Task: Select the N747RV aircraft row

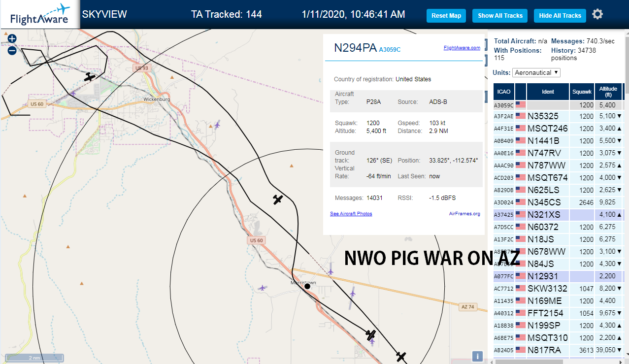Action: [559, 153]
